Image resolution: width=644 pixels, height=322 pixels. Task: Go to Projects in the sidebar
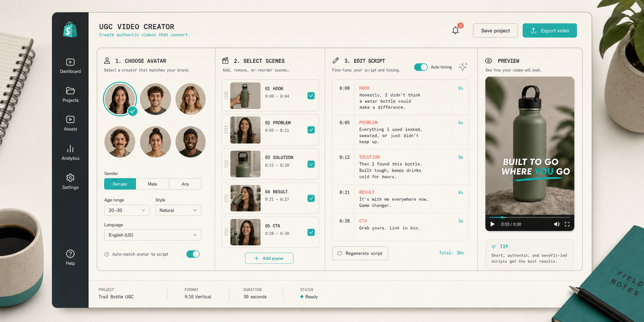(70, 95)
